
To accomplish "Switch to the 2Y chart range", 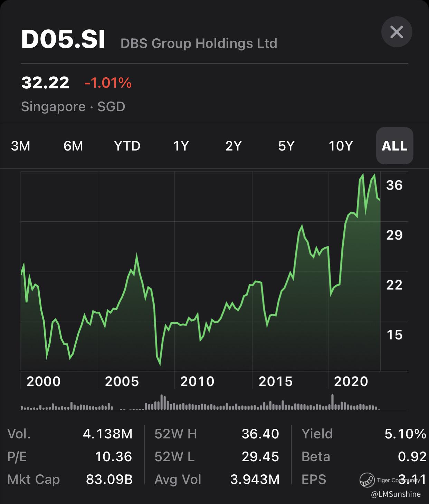I will point(233,146).
